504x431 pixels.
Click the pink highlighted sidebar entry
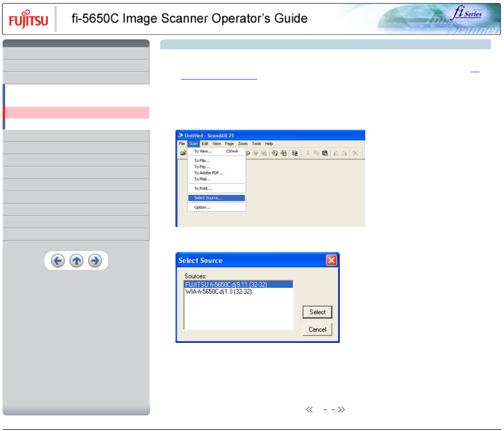click(76, 112)
